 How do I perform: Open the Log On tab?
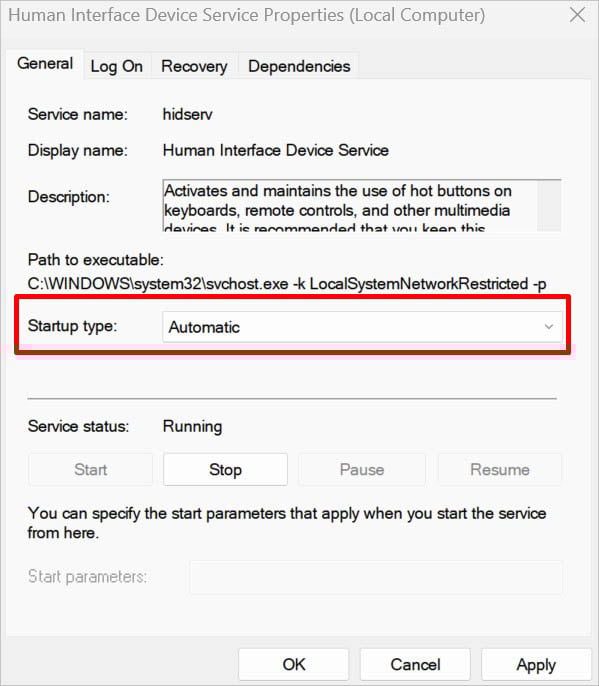tap(116, 66)
